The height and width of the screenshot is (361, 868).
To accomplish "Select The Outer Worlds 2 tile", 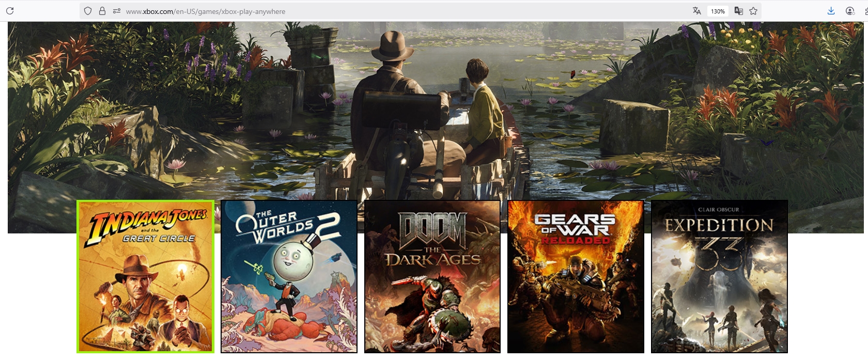I will pyautogui.click(x=289, y=276).
